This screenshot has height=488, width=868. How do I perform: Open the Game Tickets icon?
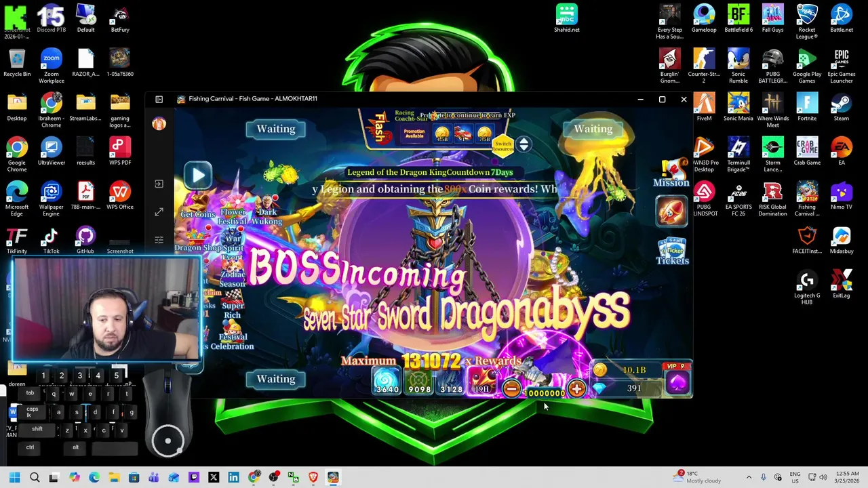coord(672,251)
